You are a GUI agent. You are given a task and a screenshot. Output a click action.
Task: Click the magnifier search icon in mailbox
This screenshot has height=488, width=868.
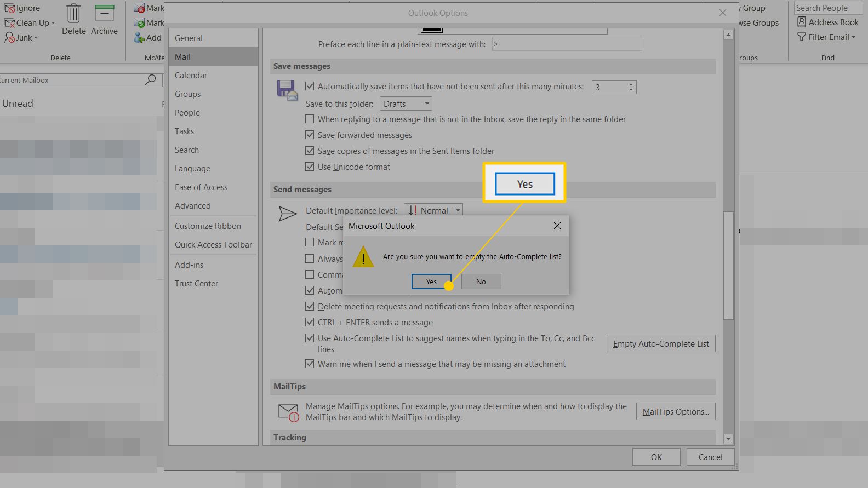(150, 80)
